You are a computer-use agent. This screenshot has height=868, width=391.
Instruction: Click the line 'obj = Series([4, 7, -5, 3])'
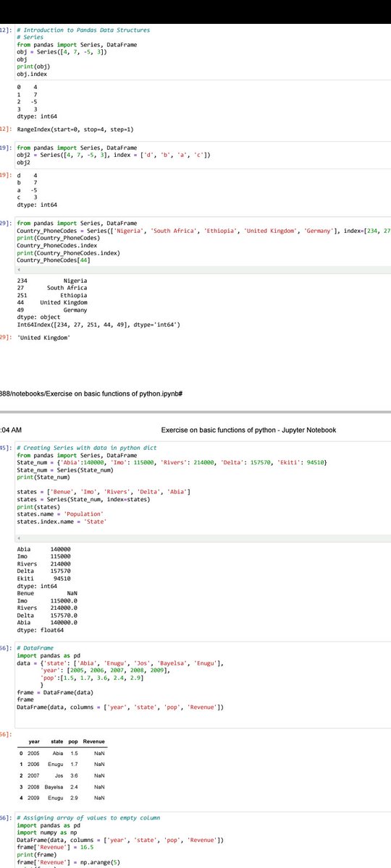pyautogui.click(x=63, y=53)
